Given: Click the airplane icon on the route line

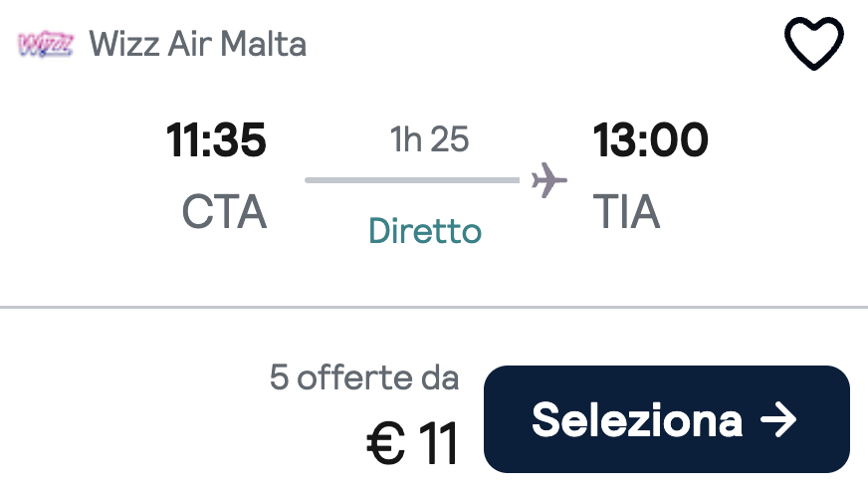Looking at the screenshot, I should tap(548, 180).
